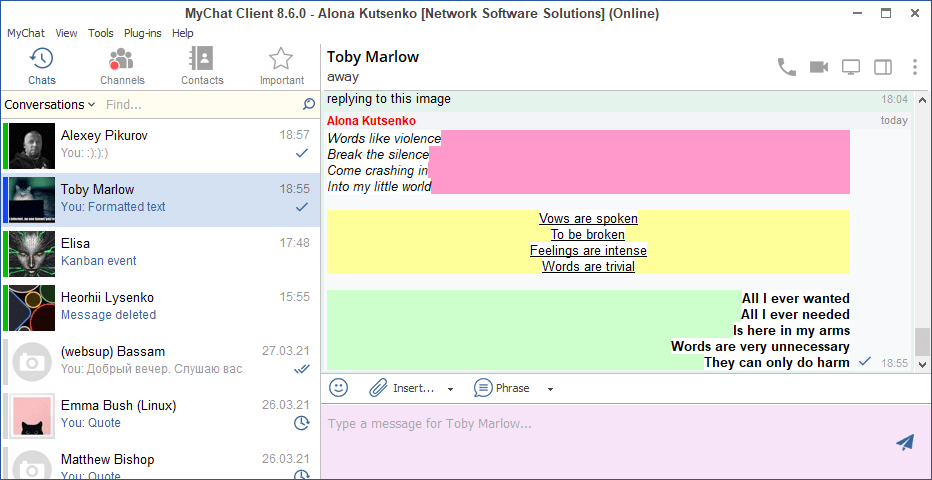
Task: Open the Help menu
Action: click(182, 33)
